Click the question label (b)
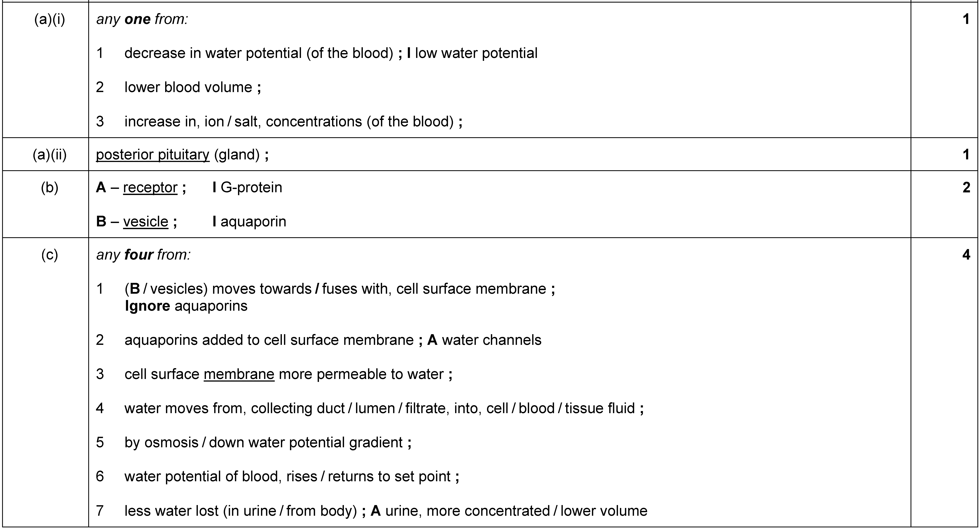This screenshot has width=980, height=529. (x=49, y=188)
